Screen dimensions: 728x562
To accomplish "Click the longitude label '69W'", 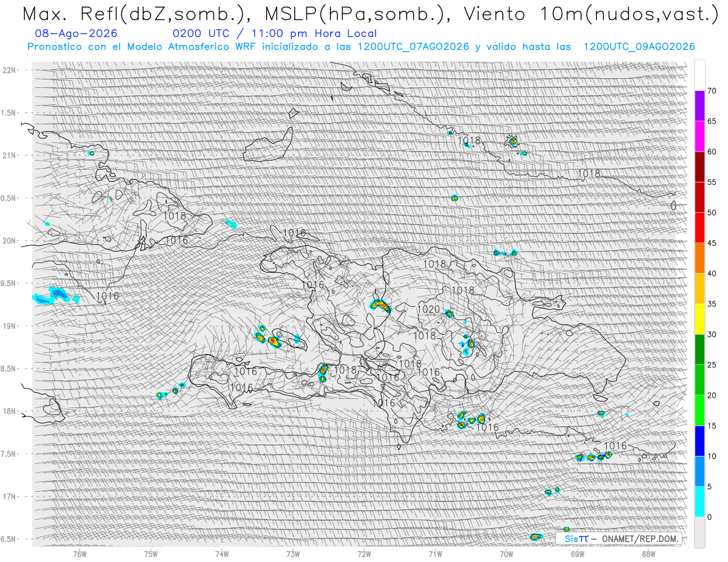I will pos(578,554).
